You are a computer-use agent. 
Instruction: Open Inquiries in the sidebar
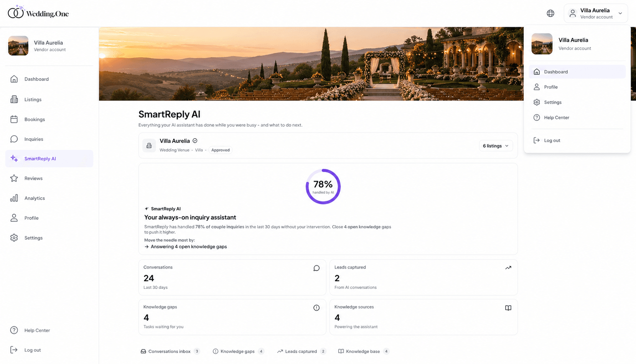[49, 139]
